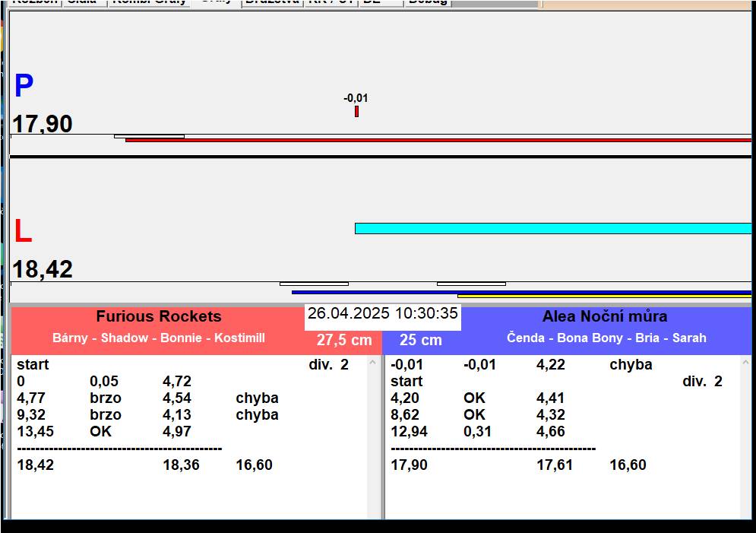This screenshot has width=756, height=533.
Task: Select the 17,90 total in the right results table
Action: pyautogui.click(x=409, y=465)
